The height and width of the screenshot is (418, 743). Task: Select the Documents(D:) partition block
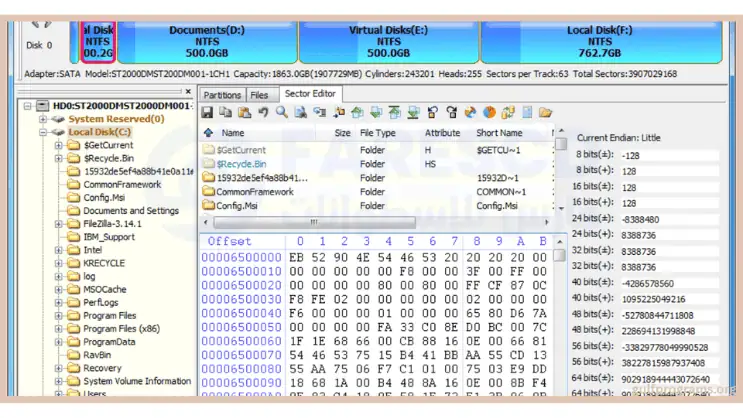(x=207, y=42)
